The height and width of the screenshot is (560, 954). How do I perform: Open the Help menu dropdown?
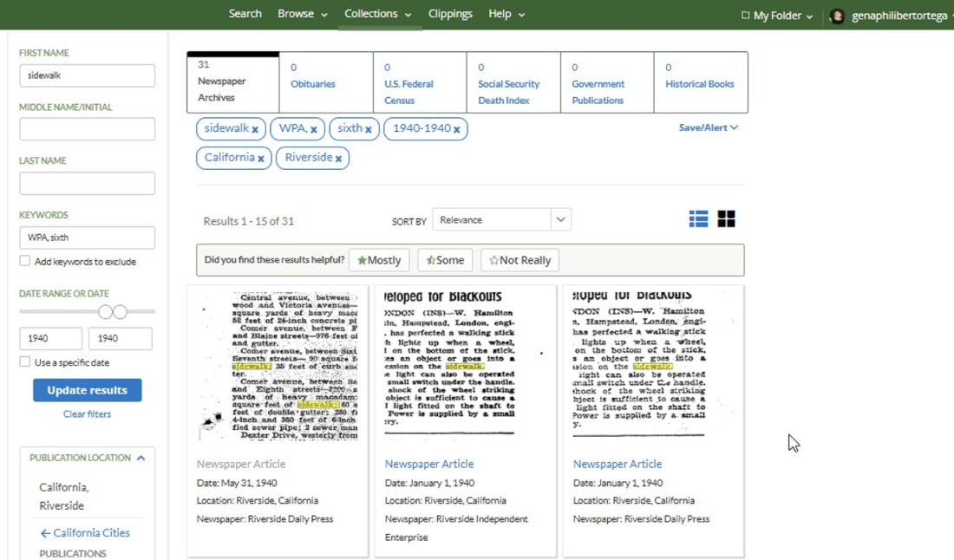[506, 14]
